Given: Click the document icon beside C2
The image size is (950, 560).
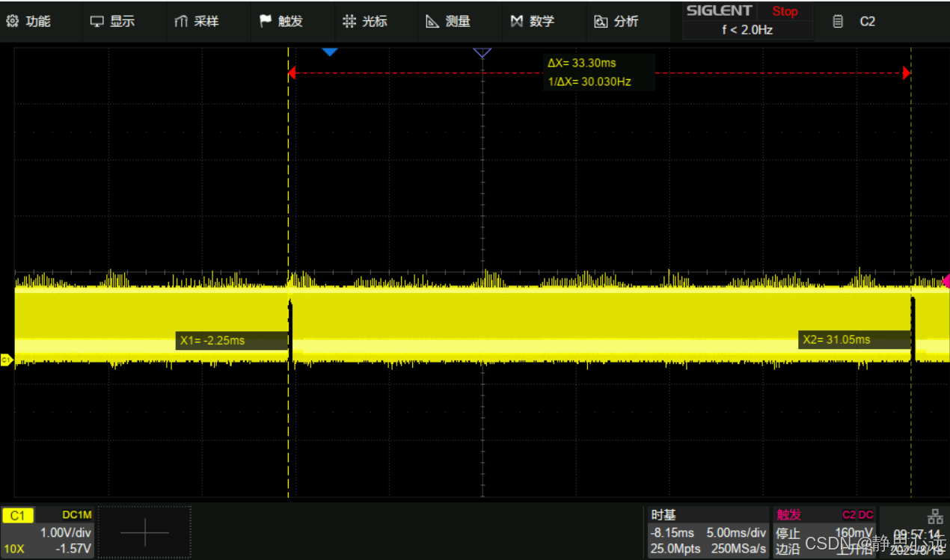Looking at the screenshot, I should (839, 22).
